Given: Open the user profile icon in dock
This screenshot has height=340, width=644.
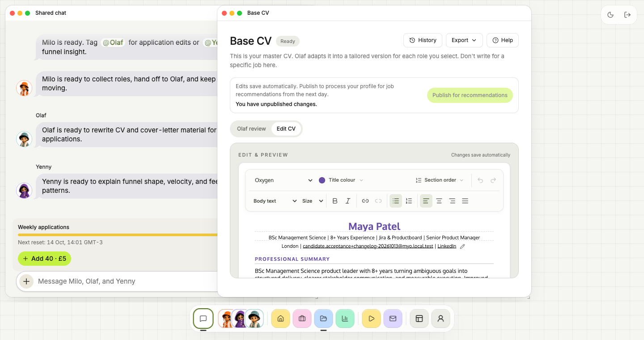Looking at the screenshot, I should click(x=441, y=319).
